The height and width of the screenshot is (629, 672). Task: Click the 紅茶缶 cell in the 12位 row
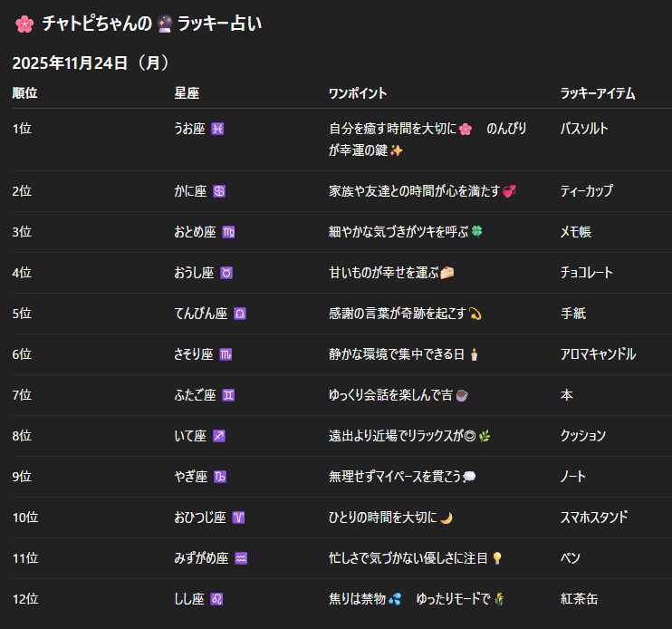point(579,599)
